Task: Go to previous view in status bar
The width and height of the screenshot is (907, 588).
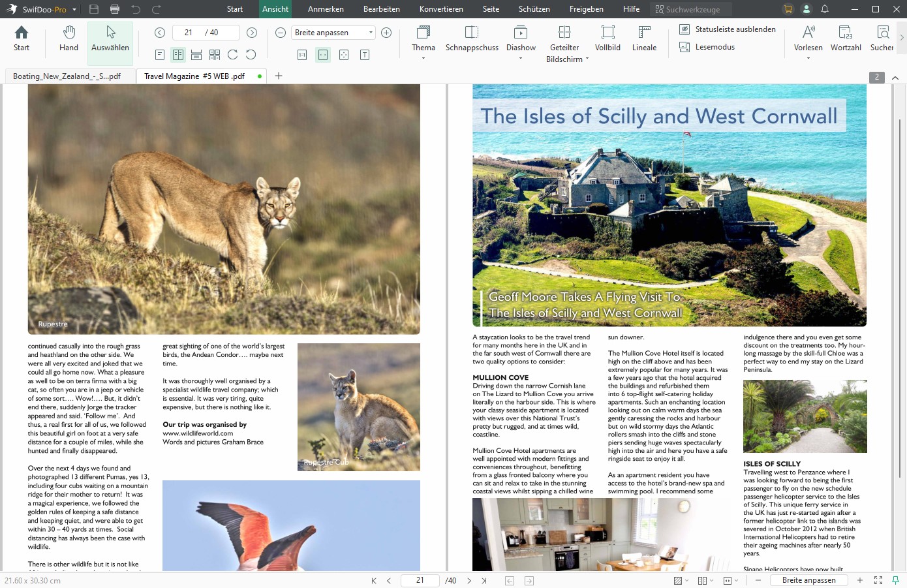Action: click(x=510, y=580)
